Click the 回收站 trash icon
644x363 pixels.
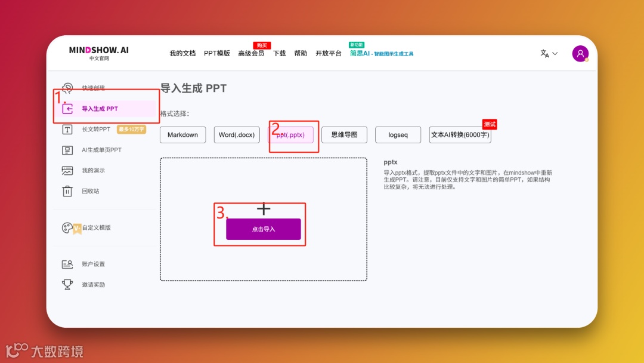(67, 191)
